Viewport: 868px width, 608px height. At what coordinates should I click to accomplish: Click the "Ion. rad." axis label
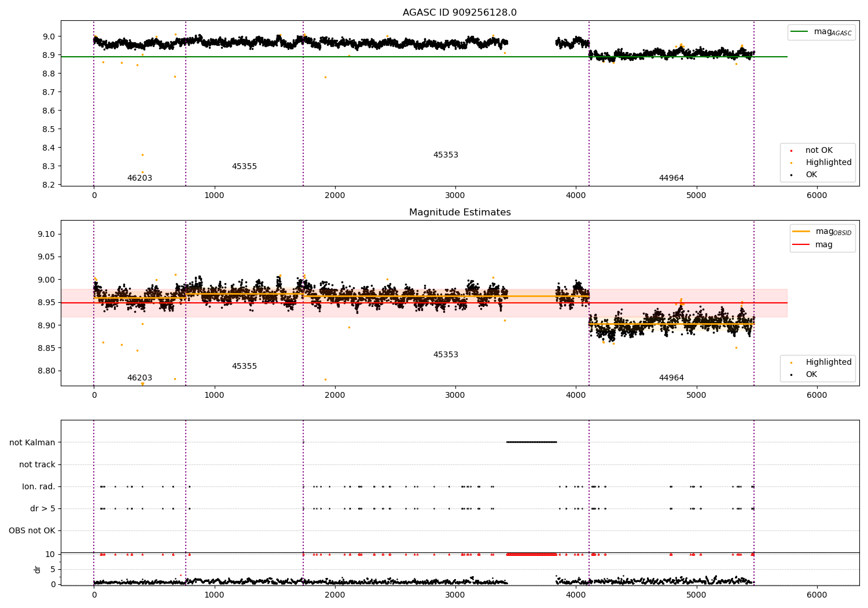39,486
